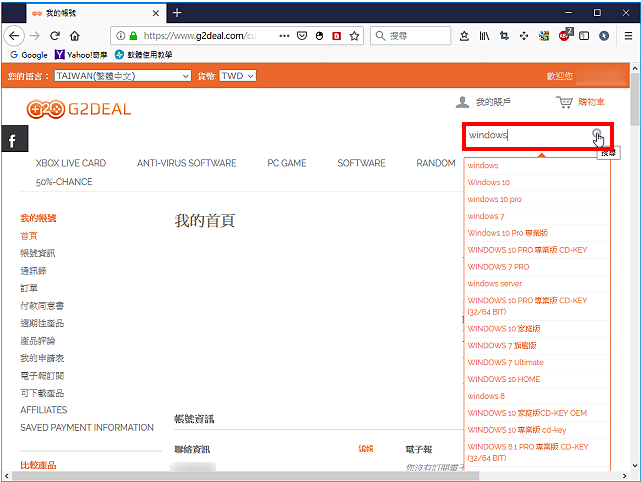Click the Pocket save icon
This screenshot has height=482, width=641.
coord(302,36)
